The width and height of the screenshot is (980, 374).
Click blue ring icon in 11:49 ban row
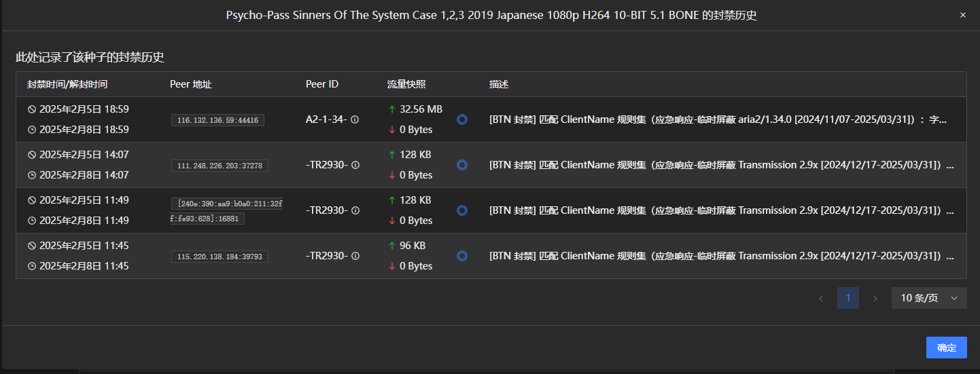point(462,210)
